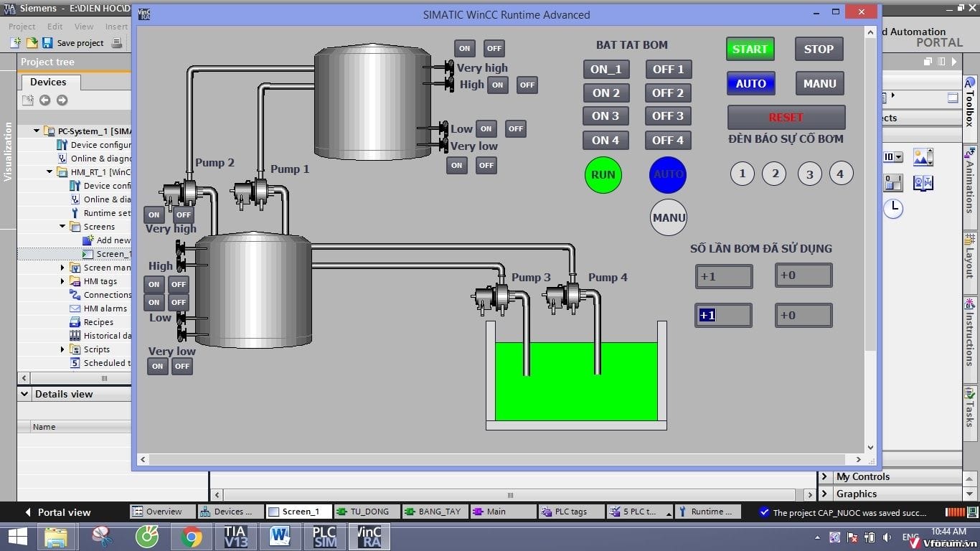Image resolution: width=980 pixels, height=551 pixels.
Task: Click pump fault lamp number 3
Action: tap(810, 174)
